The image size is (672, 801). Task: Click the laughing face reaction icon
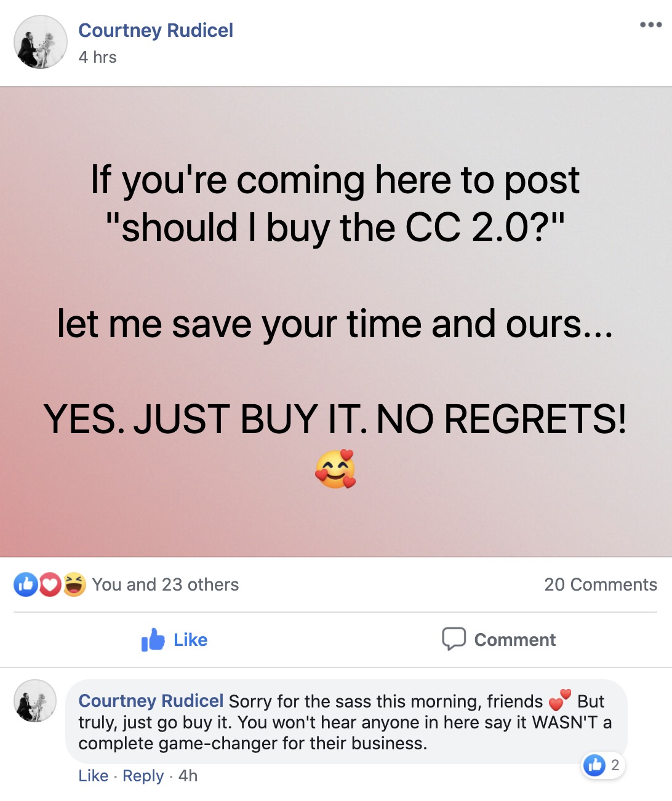74,584
